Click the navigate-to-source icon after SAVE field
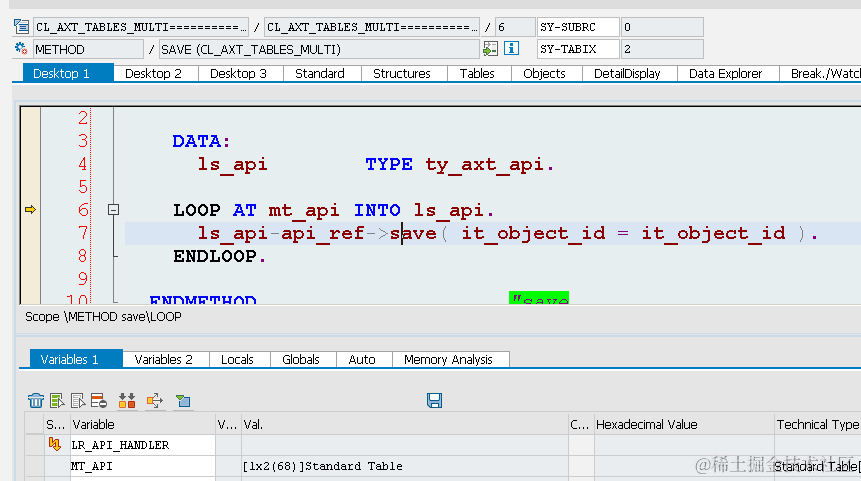Viewport: 861px width, 481px height. [490, 49]
